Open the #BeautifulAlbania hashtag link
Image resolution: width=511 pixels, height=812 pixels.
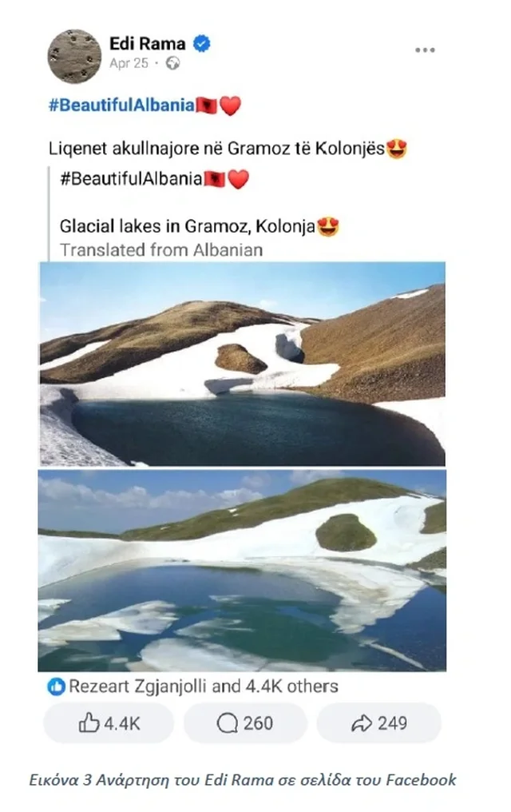point(121,105)
